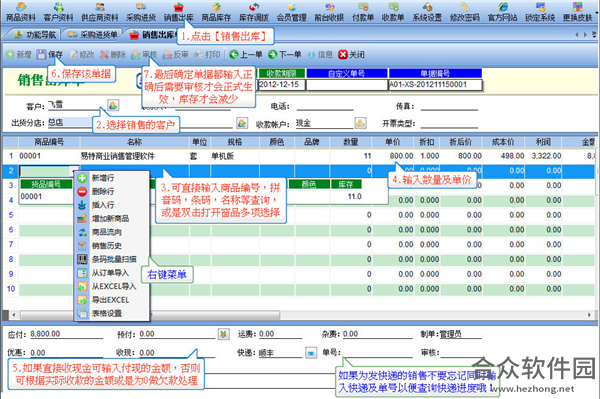Click the icon button beside 预付 field
This screenshot has height=399, width=600.
(x=223, y=334)
